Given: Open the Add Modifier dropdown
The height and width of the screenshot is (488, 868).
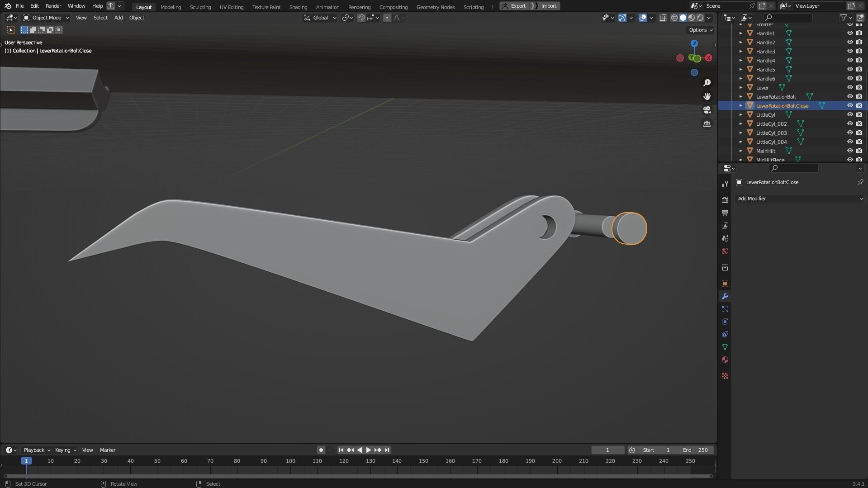Looking at the screenshot, I should click(x=800, y=199).
